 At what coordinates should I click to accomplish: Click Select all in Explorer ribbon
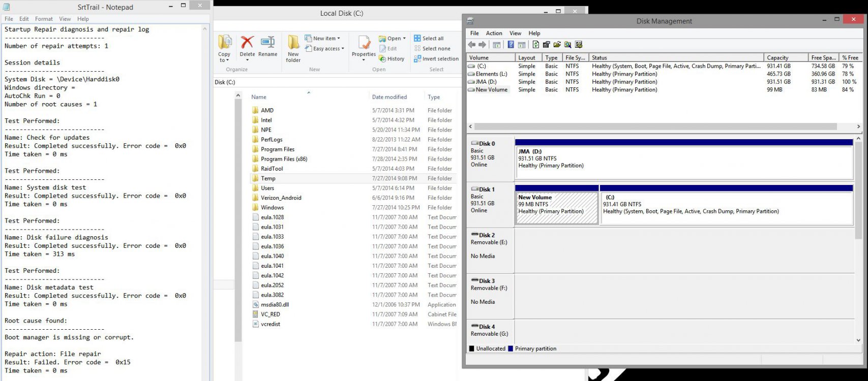coord(429,39)
